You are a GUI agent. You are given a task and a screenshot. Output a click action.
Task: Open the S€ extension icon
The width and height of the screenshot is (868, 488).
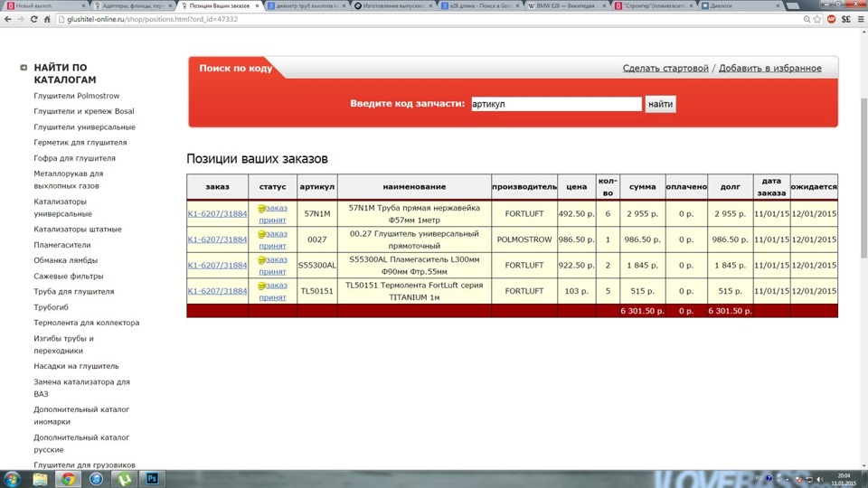tap(846, 19)
